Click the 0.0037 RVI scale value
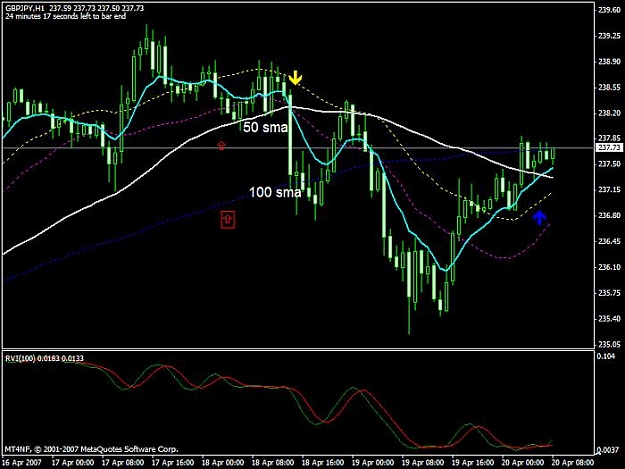This screenshot has width=625, height=469. (x=607, y=450)
